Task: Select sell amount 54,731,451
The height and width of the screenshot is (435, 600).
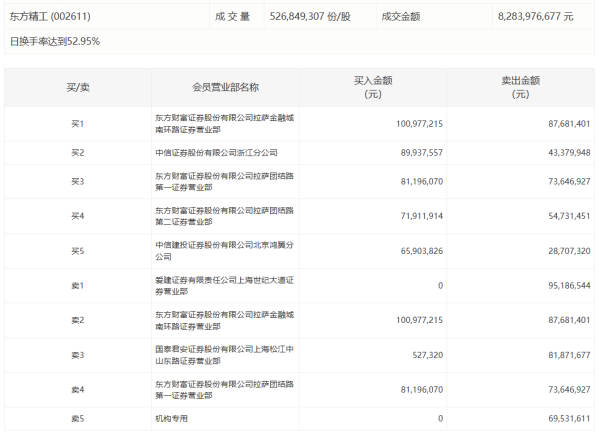Action: tap(569, 216)
